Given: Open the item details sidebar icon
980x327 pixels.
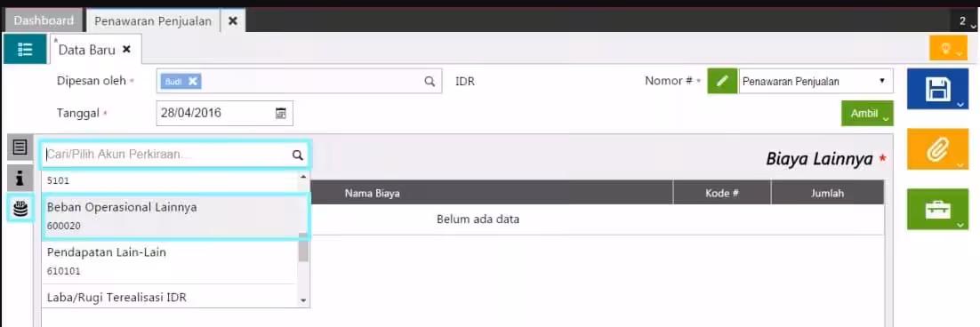Looking at the screenshot, I should [x=20, y=148].
